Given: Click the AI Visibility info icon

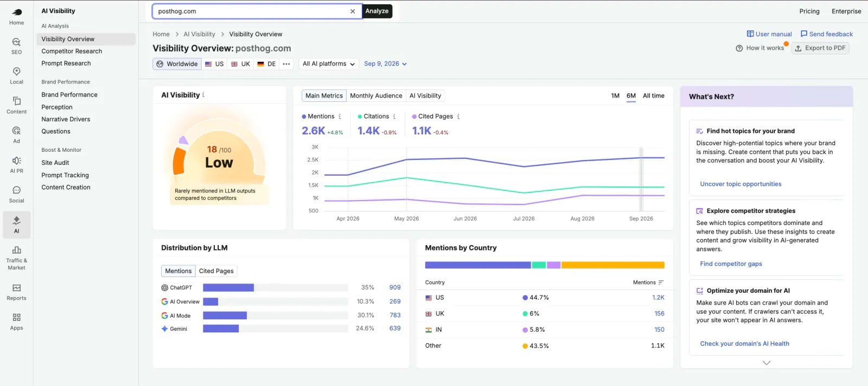Looking at the screenshot, I should tap(203, 95).
